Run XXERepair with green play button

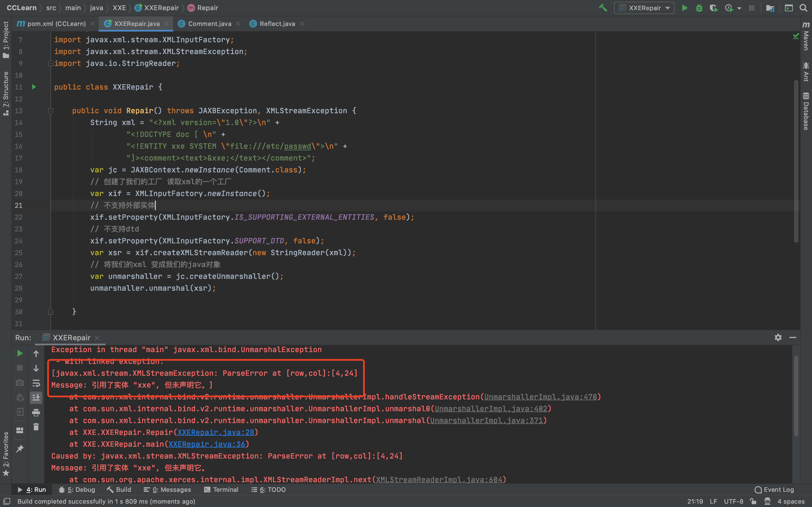click(685, 8)
